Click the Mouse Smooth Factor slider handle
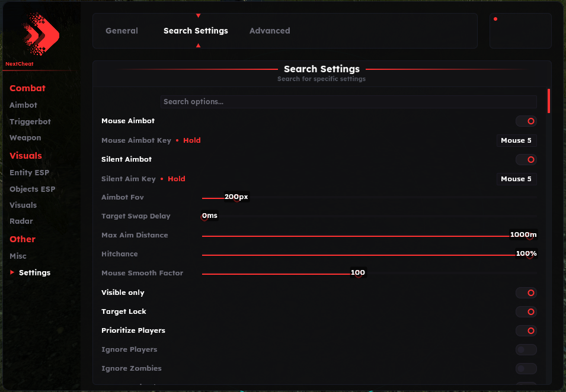Screen dimensions: 566x392 (x=358, y=274)
